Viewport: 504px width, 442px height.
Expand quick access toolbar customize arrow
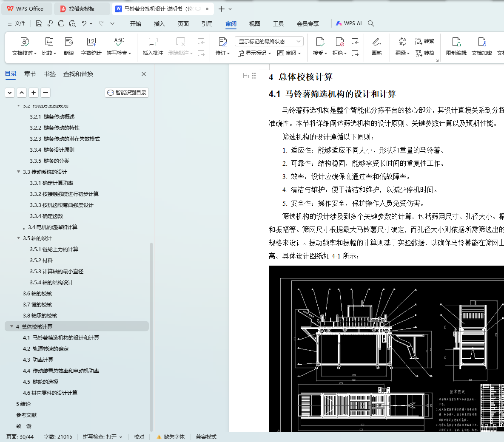point(112,23)
